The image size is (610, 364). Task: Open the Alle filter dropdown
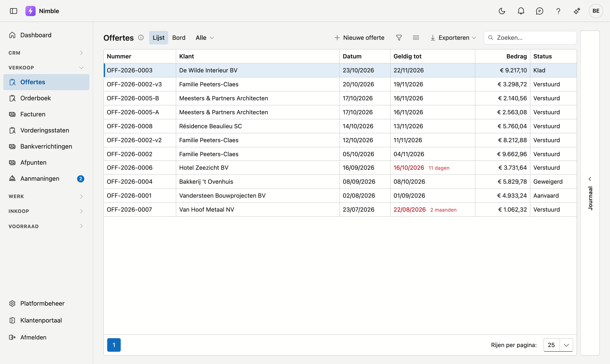[205, 37]
